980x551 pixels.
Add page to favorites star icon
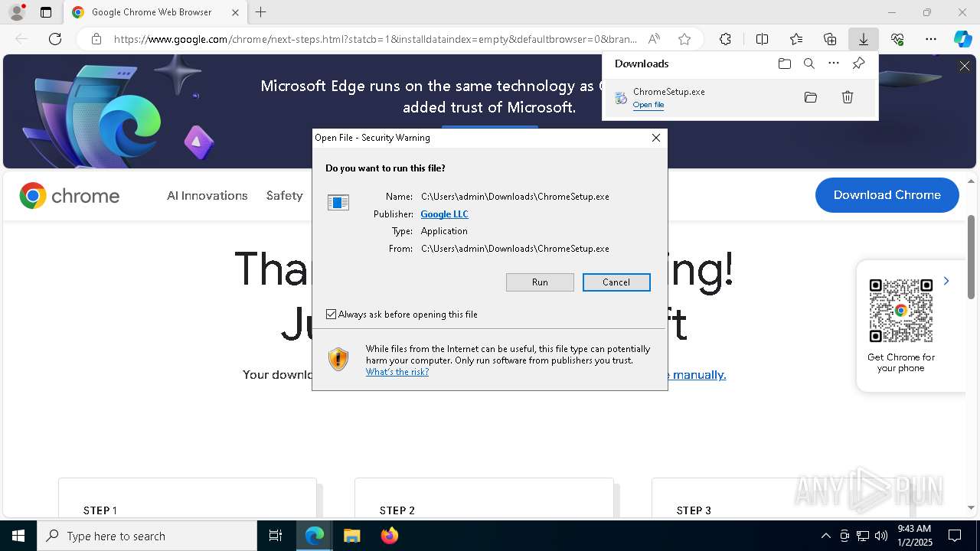684,39
